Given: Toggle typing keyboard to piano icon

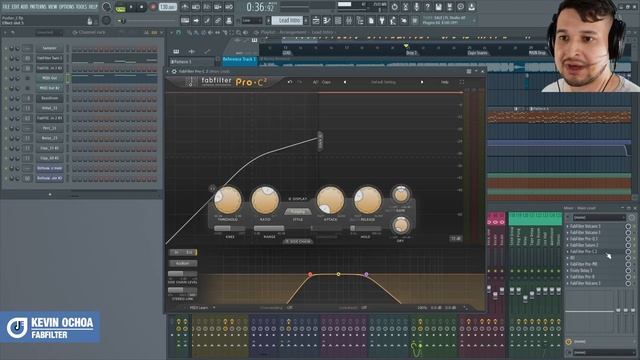Looking at the screenshot, I should [x=185, y=20].
